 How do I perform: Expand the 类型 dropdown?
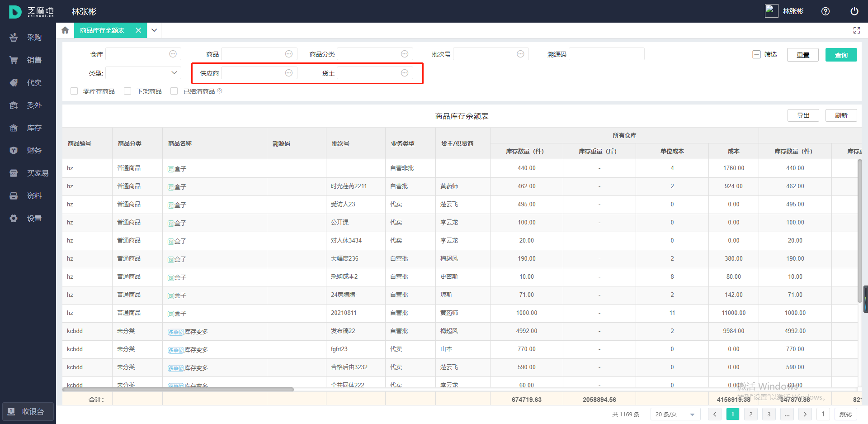pyautogui.click(x=143, y=73)
